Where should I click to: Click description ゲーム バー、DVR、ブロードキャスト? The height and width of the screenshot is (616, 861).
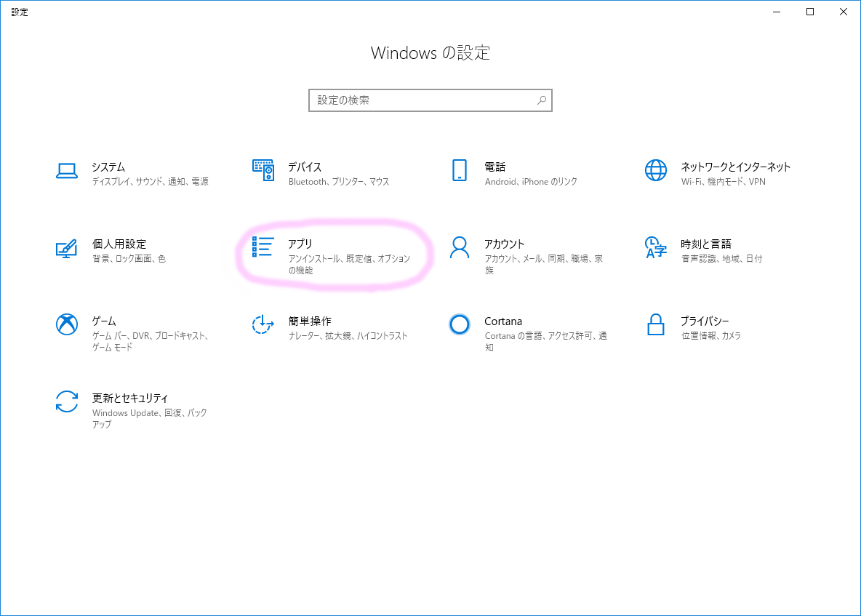[x=150, y=342]
